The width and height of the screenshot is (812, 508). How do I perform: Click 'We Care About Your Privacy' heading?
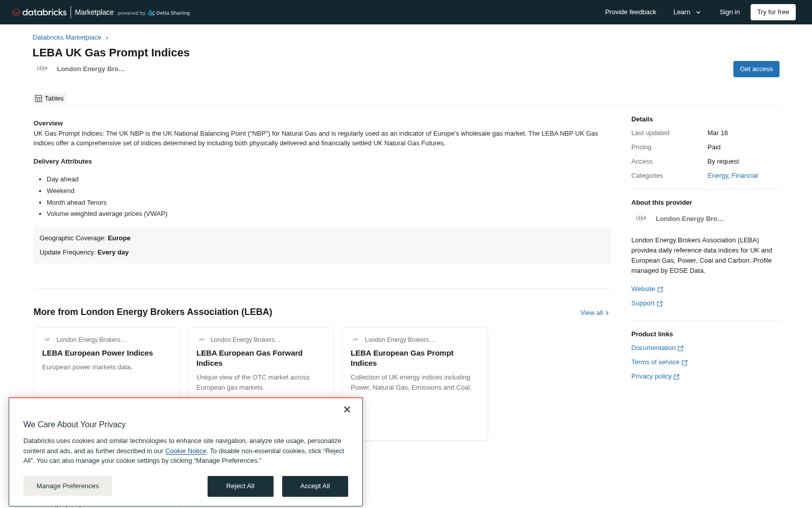pyautogui.click(x=75, y=425)
